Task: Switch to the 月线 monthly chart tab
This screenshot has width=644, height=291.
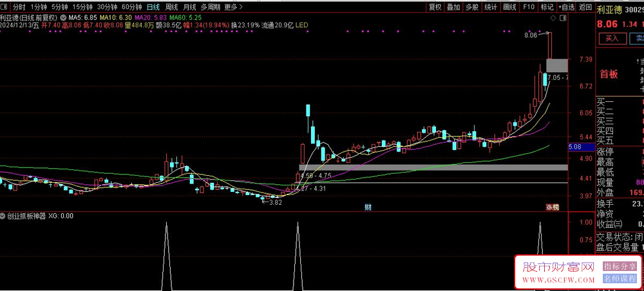Action: [x=189, y=7]
